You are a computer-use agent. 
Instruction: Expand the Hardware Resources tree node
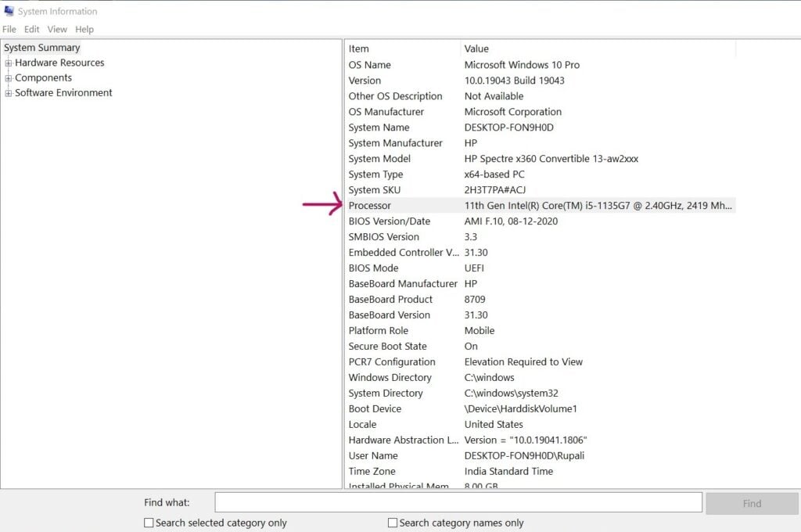point(8,63)
